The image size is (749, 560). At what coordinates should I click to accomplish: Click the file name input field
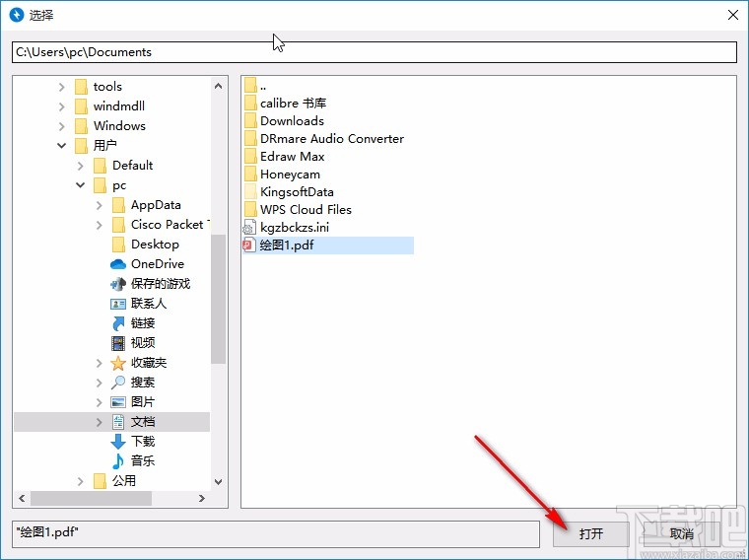tap(276, 533)
